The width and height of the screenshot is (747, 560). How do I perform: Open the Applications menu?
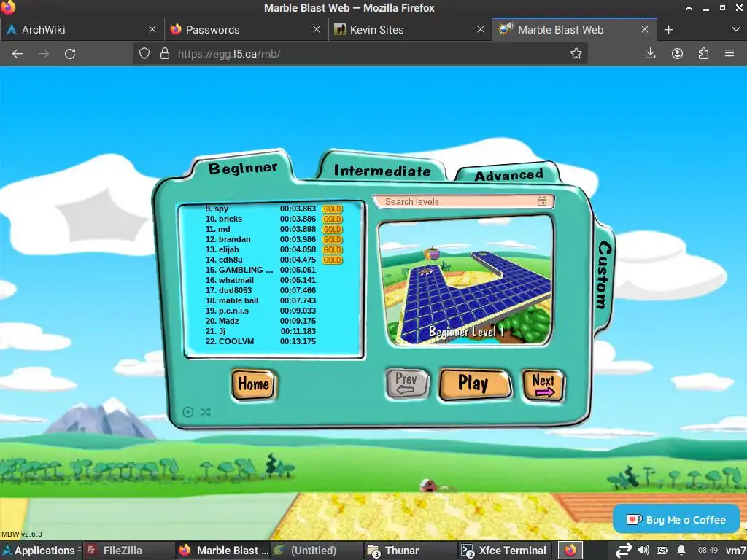tap(39, 550)
